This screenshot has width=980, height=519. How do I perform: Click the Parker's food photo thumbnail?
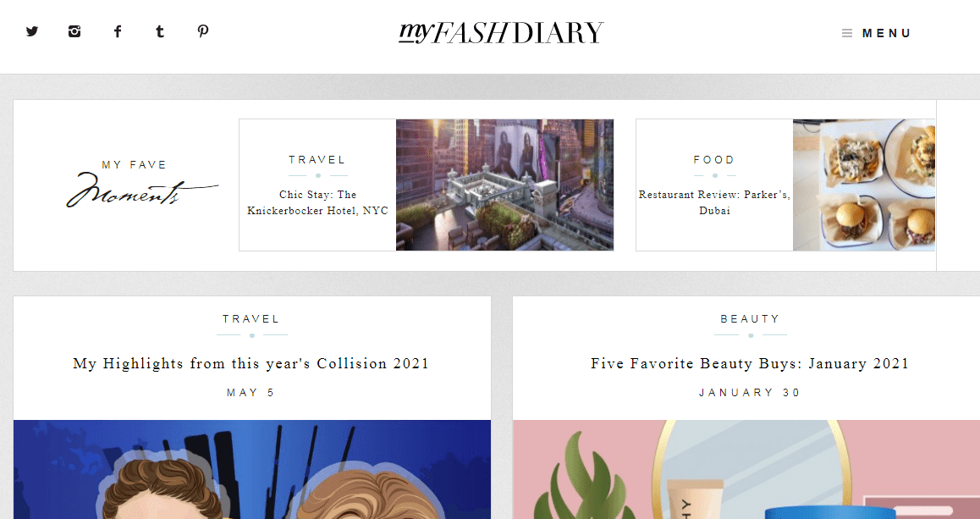click(x=864, y=185)
